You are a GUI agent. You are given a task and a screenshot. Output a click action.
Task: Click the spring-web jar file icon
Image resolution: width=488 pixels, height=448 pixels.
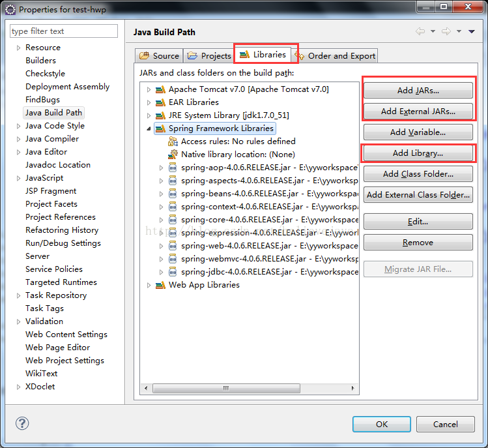pyautogui.click(x=173, y=246)
